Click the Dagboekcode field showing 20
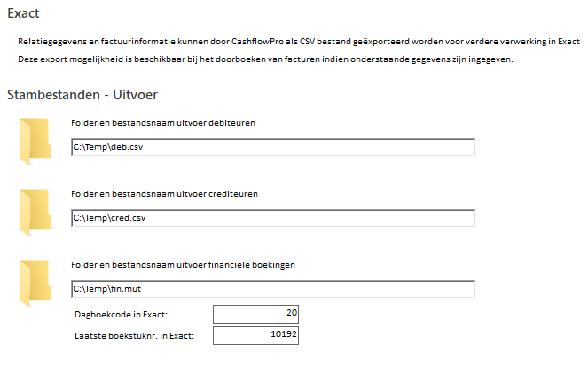Screen dimensions: 588x368 click(x=255, y=314)
